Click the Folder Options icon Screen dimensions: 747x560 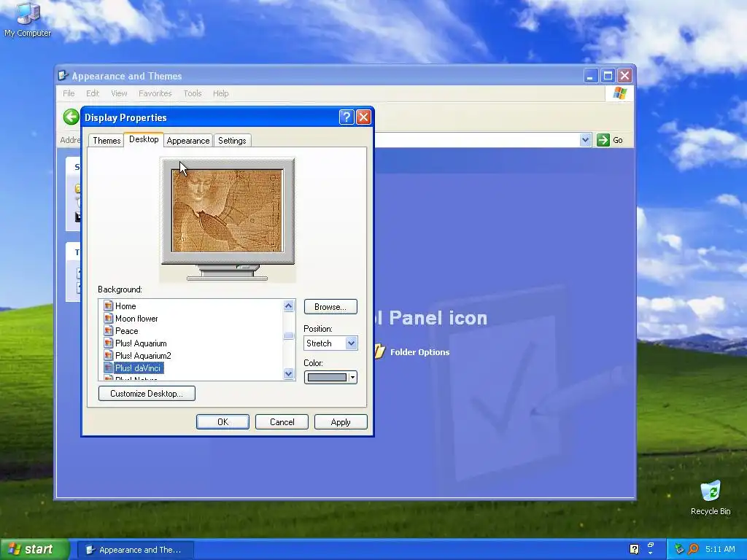[x=379, y=351]
